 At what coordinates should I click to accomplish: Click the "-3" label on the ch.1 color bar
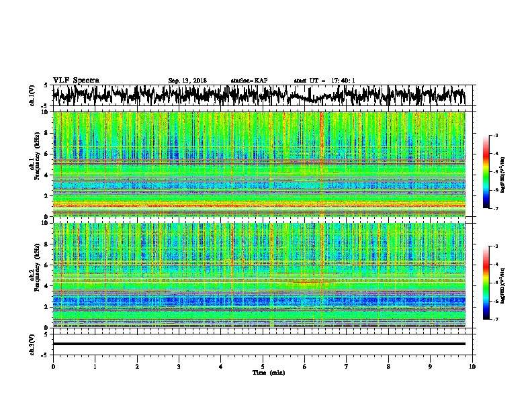495,135
